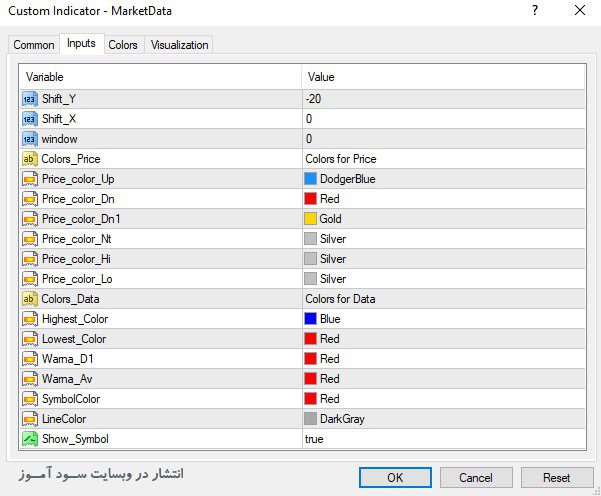Confirm settings with the OK button
The image size is (601, 496).
pos(395,478)
